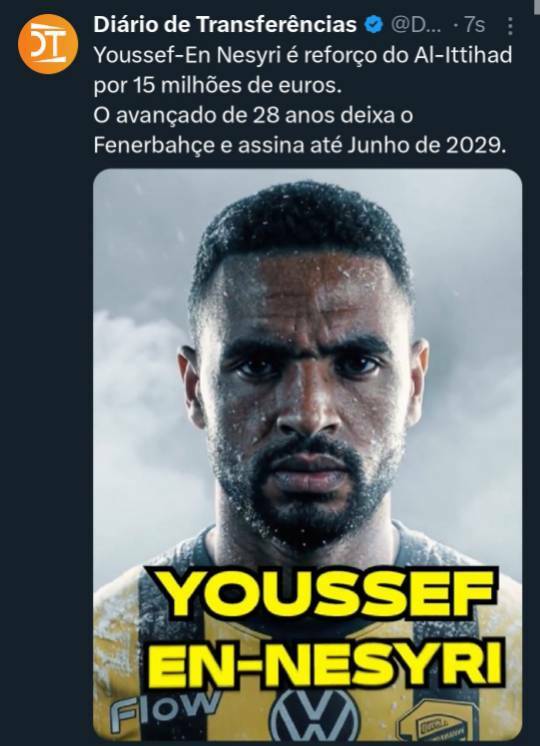
Task: Select the line "por 15 milhões de euros"
Action: pyautogui.click(x=217, y=86)
